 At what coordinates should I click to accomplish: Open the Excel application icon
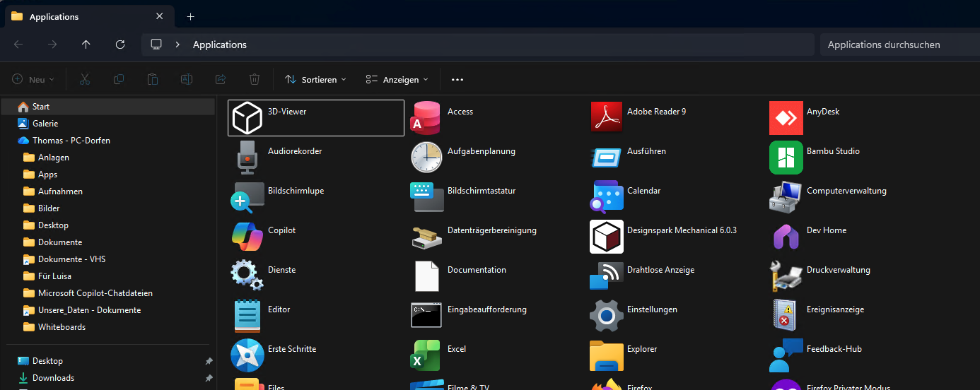coord(426,355)
